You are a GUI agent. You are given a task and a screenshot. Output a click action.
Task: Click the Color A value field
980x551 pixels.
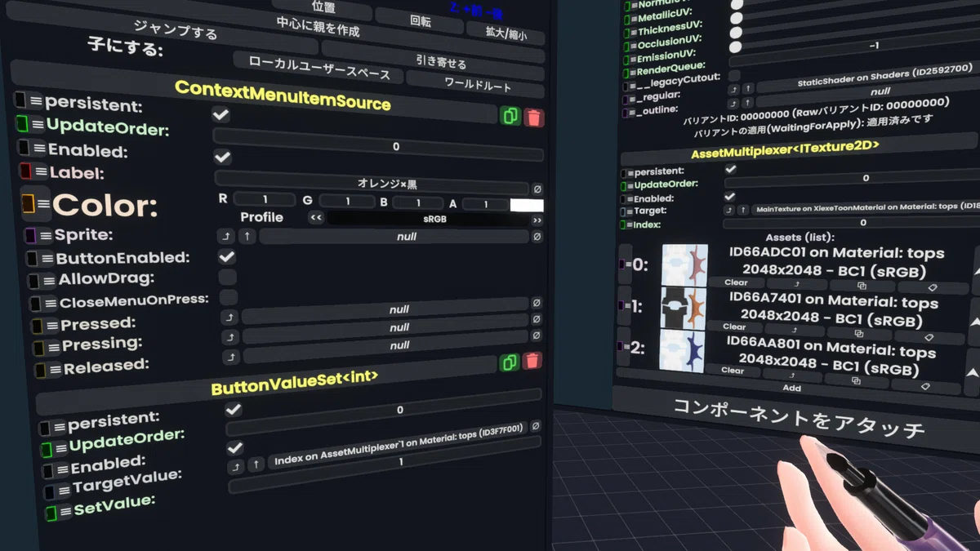[485, 204]
